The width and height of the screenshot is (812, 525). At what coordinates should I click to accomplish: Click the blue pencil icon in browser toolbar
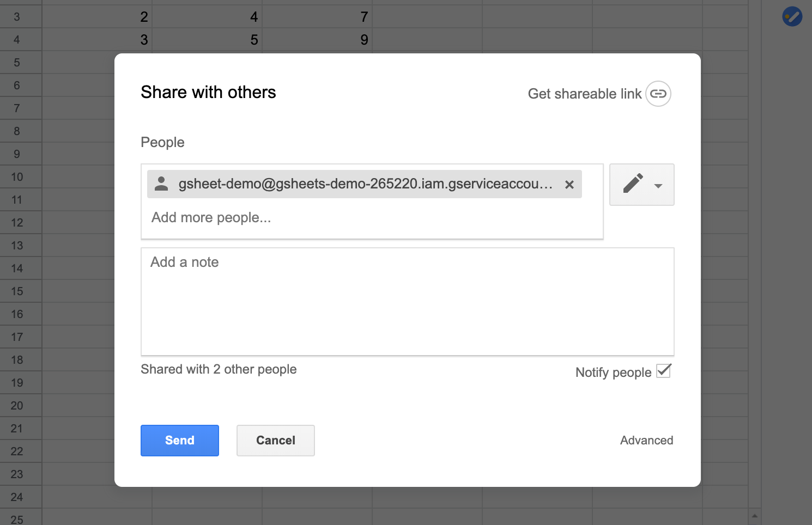[x=792, y=16]
